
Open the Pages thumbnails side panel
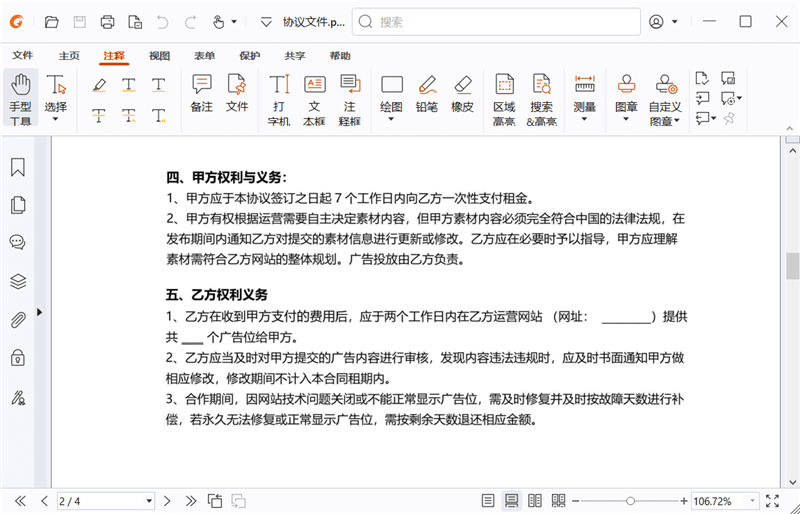(18, 205)
